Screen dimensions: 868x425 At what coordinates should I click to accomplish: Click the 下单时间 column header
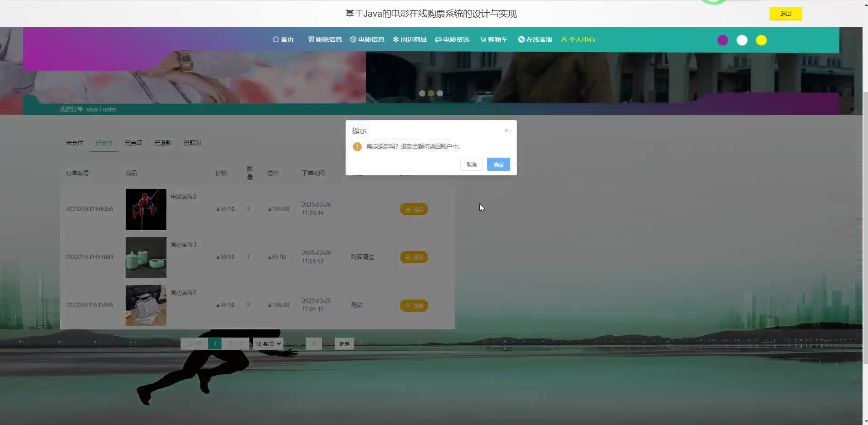313,173
